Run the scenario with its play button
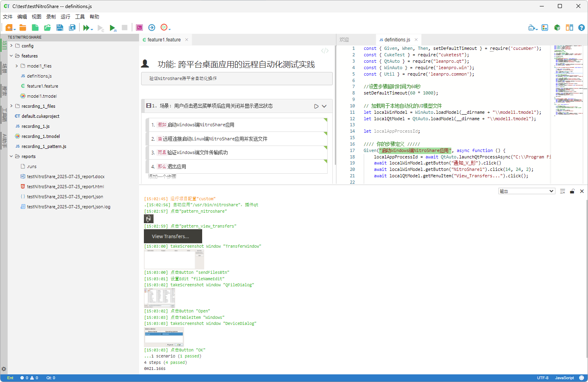Image resolution: width=588 pixels, height=382 pixels. [316, 106]
